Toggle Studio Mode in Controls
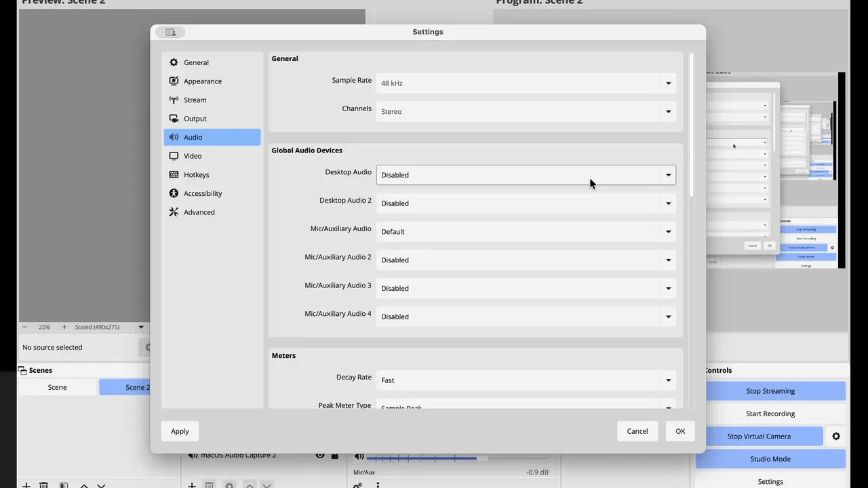 click(770, 459)
